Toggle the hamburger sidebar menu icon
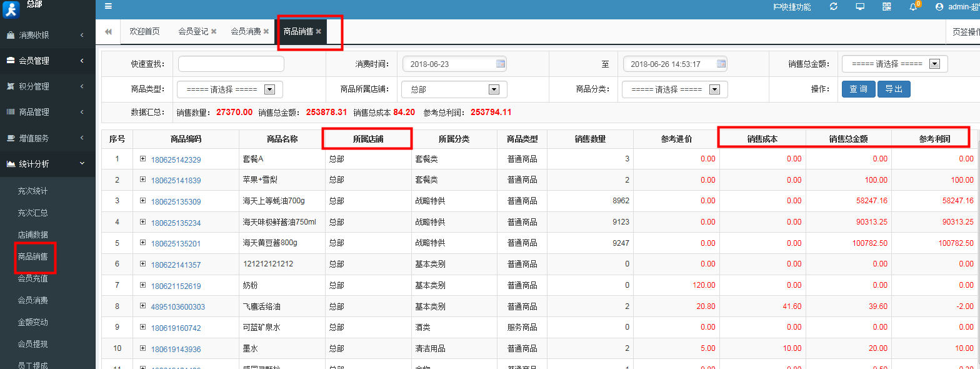Viewport: 980px width, 369px height. click(108, 6)
